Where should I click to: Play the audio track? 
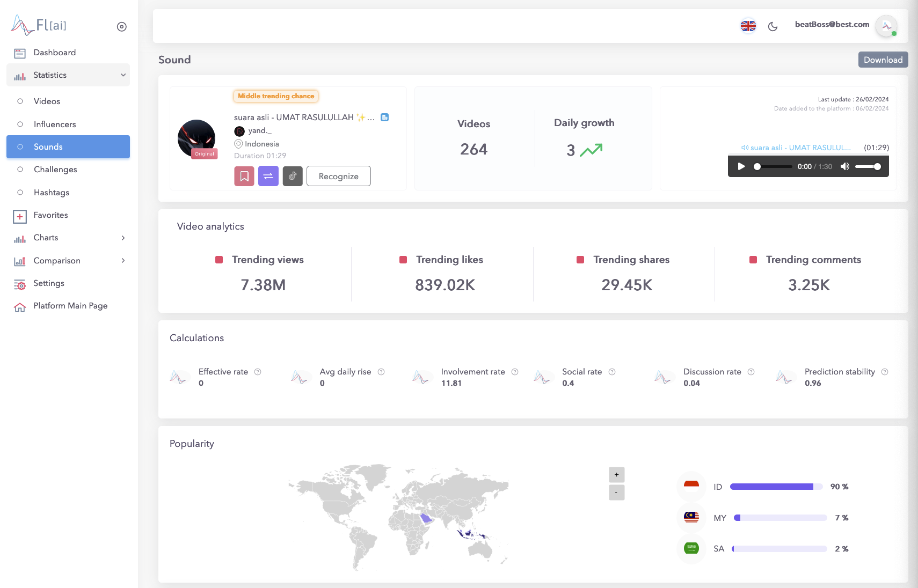(741, 166)
